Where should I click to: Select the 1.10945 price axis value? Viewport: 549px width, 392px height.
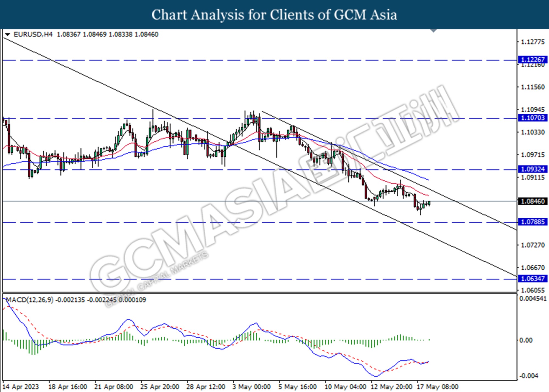533,110
